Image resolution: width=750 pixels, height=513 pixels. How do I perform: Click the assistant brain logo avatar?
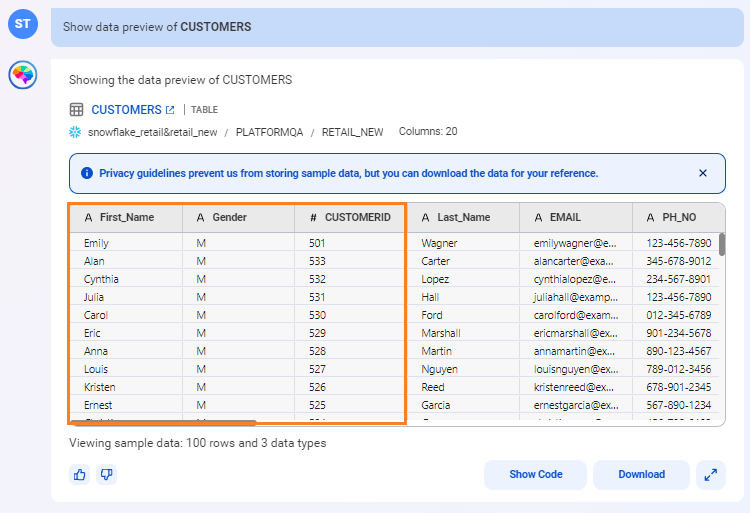point(23,75)
